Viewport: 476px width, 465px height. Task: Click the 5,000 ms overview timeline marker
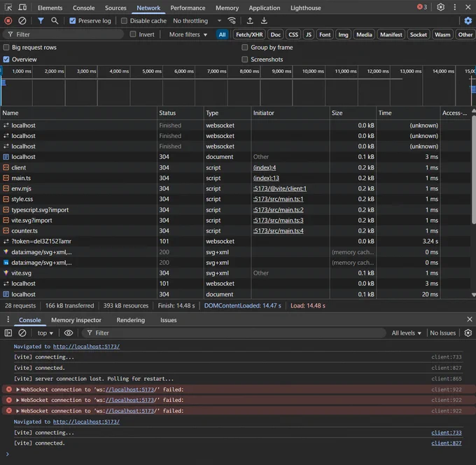[x=152, y=71]
